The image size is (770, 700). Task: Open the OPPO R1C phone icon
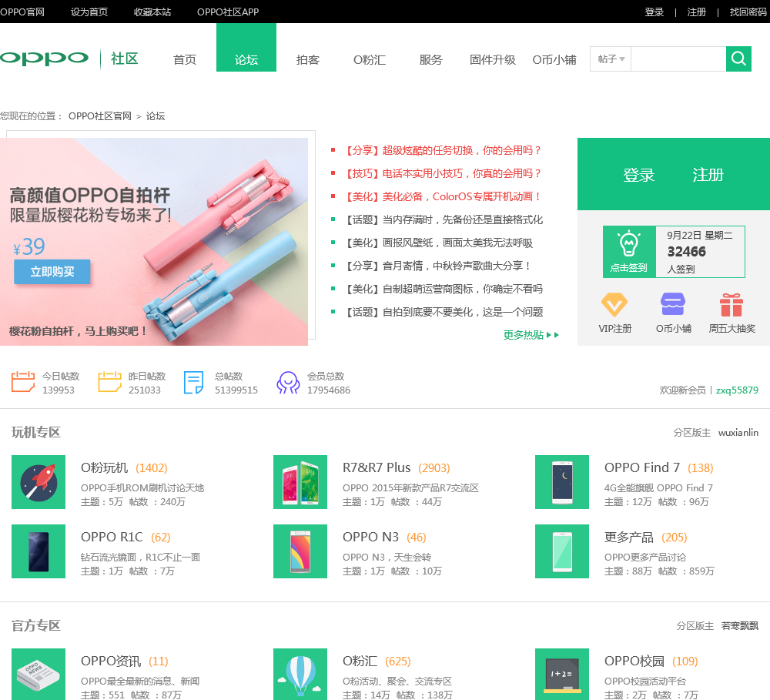(38, 551)
